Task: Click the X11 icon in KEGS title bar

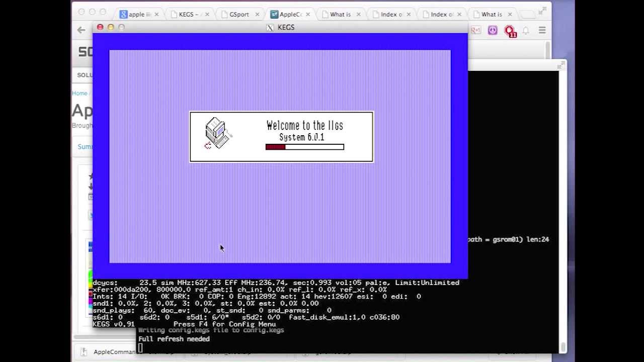Action: point(270,28)
